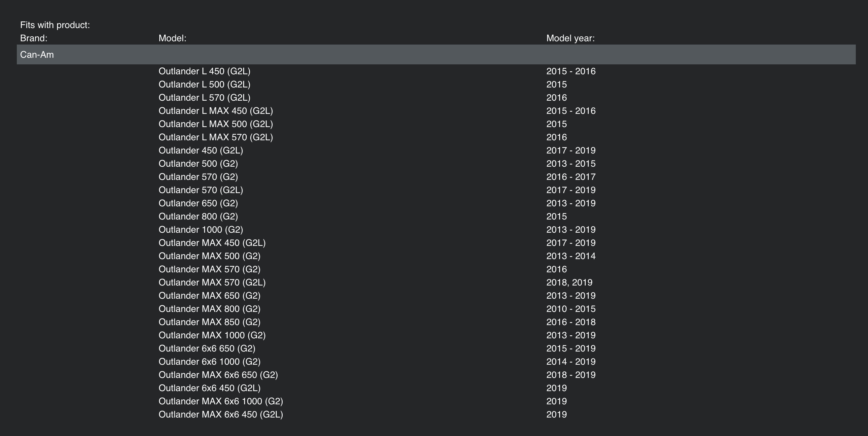
Task: Click year '2016 - 2018' for Outlander MAX 850
Action: [x=571, y=322]
